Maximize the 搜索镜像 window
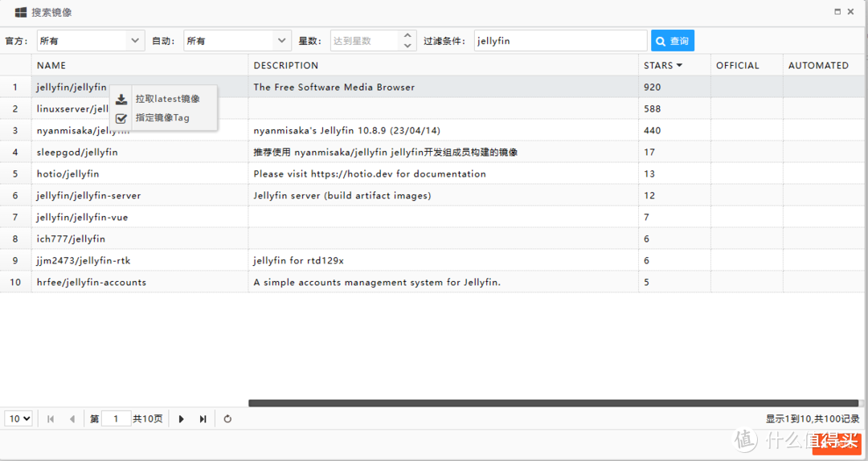 coord(837,11)
